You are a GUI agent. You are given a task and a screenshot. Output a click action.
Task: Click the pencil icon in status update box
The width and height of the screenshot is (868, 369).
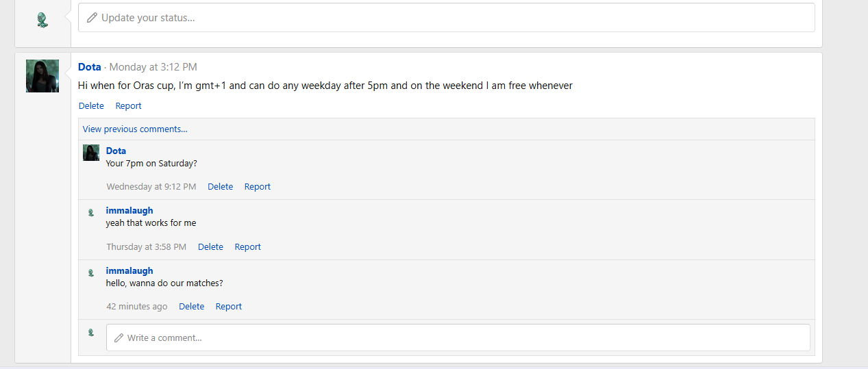click(x=92, y=18)
